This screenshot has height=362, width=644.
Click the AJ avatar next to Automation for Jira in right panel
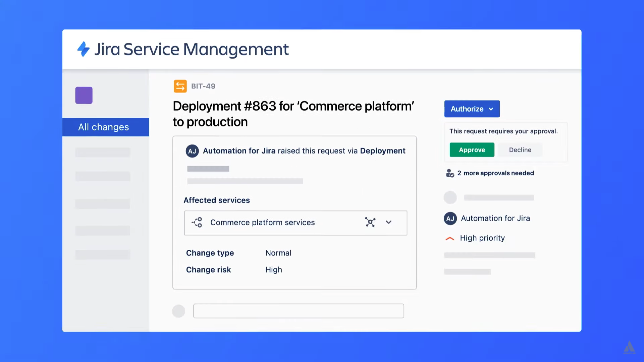click(x=450, y=219)
